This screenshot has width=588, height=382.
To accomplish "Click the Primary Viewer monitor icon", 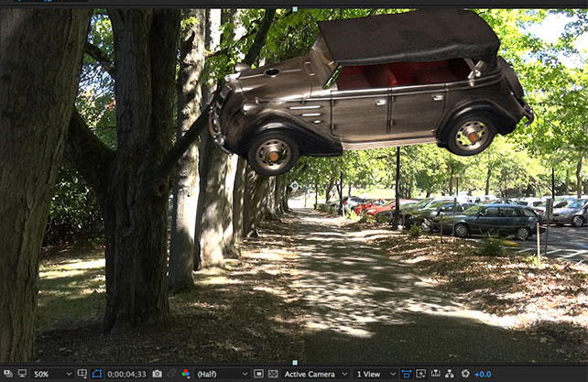I will 22,374.
